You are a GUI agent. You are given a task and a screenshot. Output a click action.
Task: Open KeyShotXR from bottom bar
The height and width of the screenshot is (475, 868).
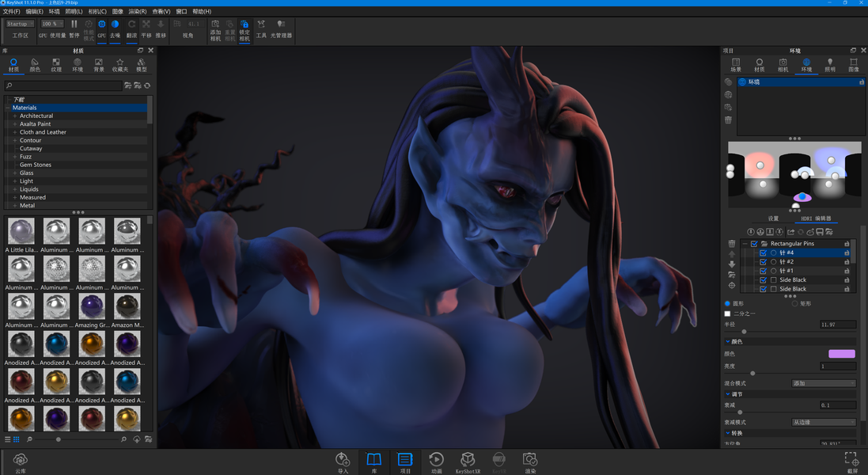pyautogui.click(x=468, y=462)
